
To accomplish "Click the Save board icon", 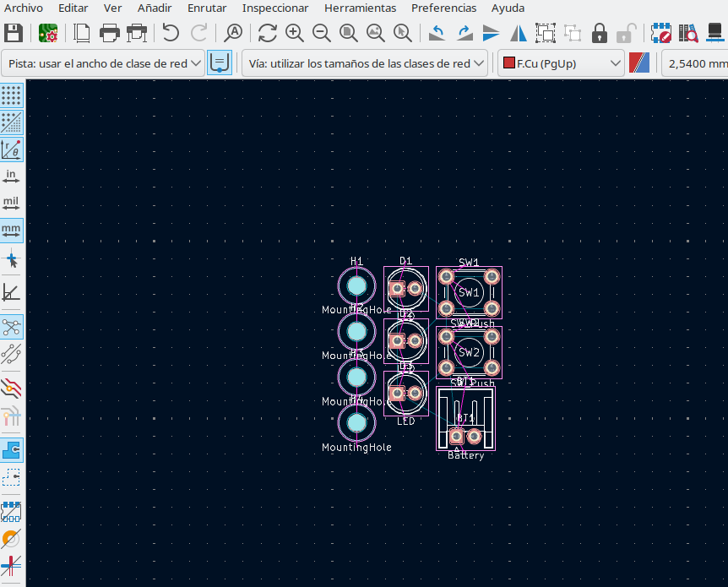I will (14, 34).
